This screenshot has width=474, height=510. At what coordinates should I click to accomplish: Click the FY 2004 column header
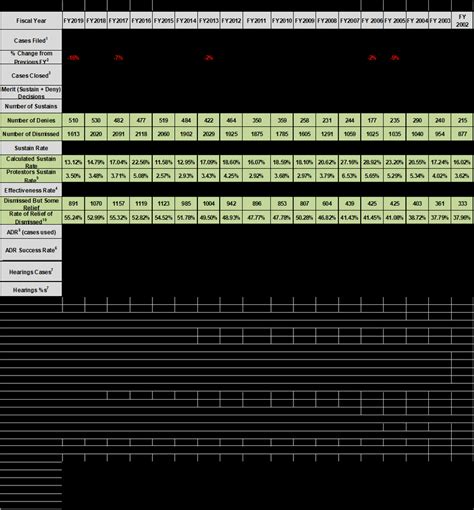coord(417,21)
